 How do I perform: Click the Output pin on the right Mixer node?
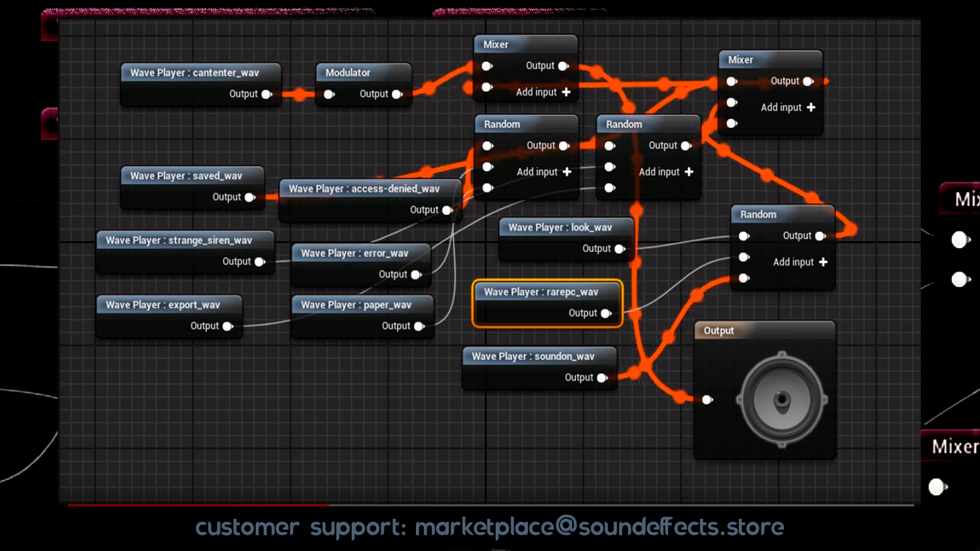(806, 81)
